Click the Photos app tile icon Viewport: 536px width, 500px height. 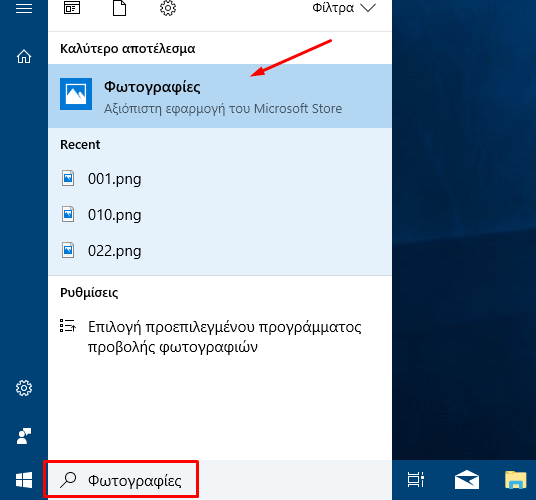coord(76,94)
